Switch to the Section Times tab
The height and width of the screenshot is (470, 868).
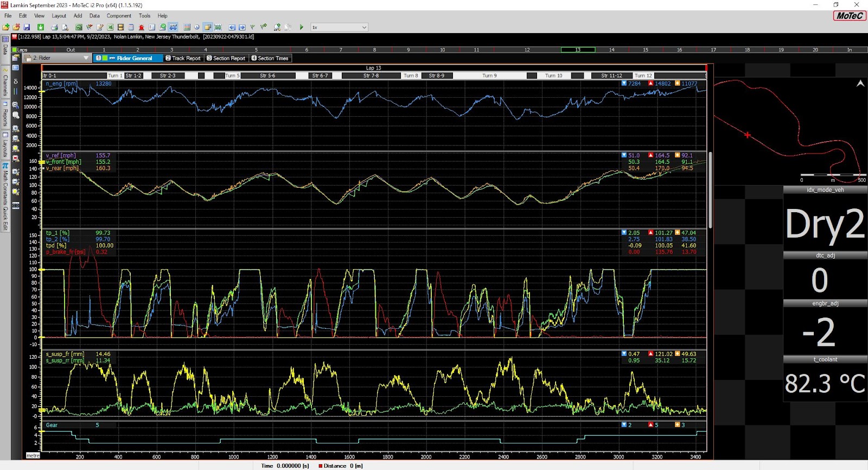pyautogui.click(x=270, y=58)
